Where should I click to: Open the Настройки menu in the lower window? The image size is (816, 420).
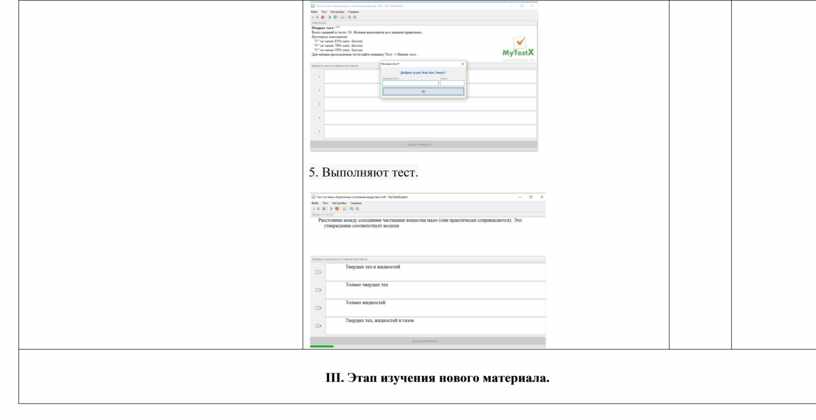(339, 203)
